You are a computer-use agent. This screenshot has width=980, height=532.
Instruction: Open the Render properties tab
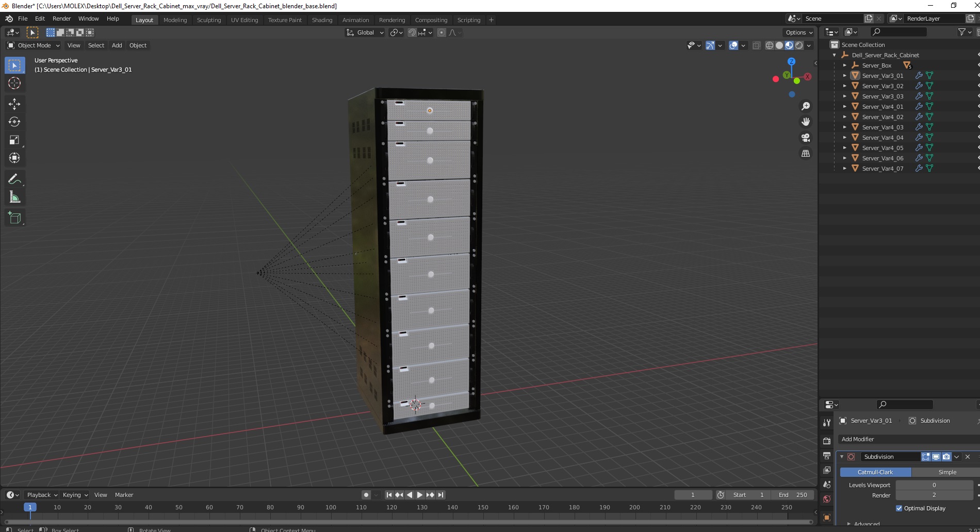(x=827, y=441)
